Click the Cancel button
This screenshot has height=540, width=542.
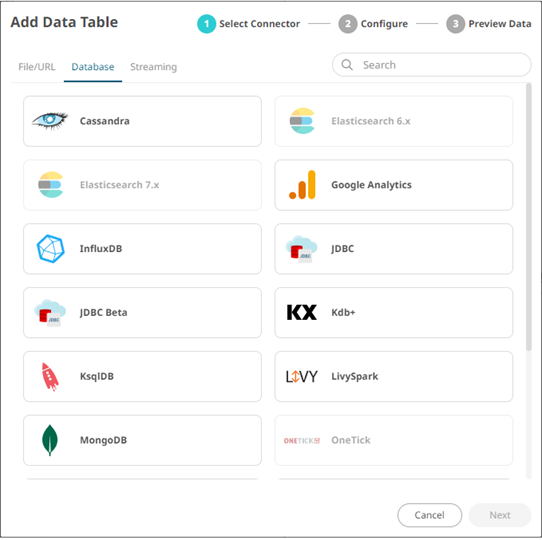tap(429, 515)
